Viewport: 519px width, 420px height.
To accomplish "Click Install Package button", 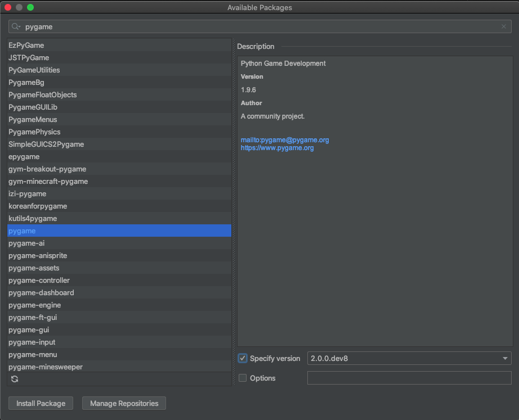I will pos(41,403).
